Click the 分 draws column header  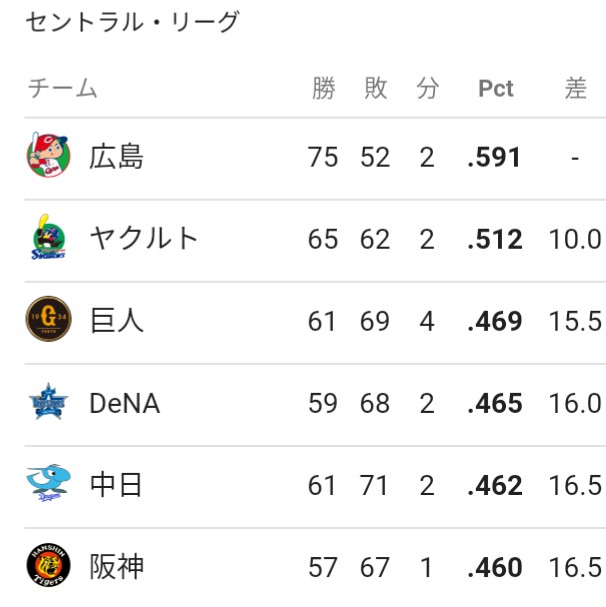coord(427,88)
